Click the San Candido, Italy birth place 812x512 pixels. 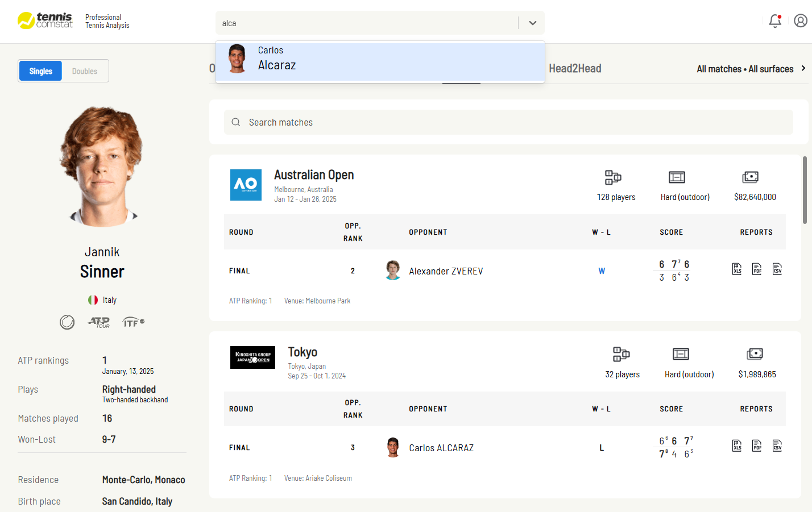tap(137, 501)
